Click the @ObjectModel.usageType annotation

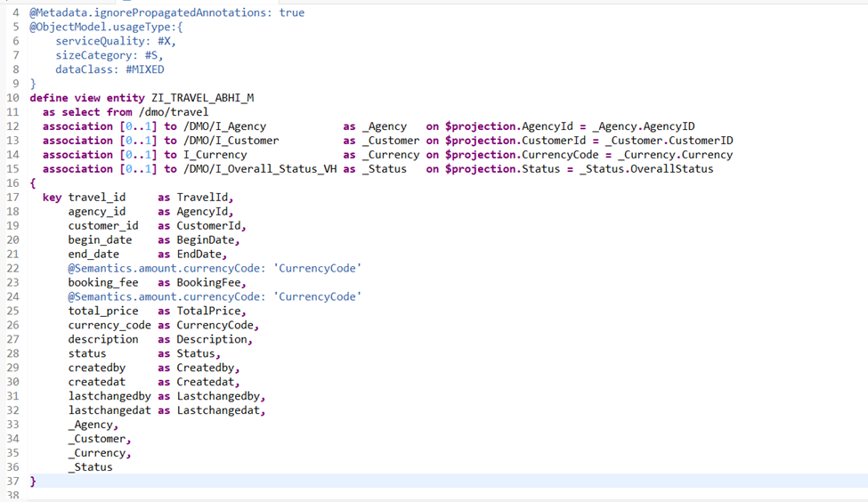tap(103, 27)
